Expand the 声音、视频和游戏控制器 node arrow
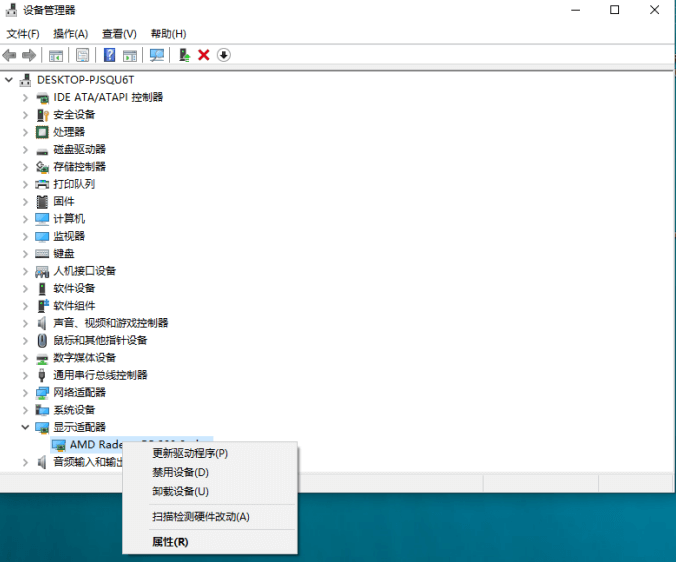The image size is (676, 562). point(25,323)
